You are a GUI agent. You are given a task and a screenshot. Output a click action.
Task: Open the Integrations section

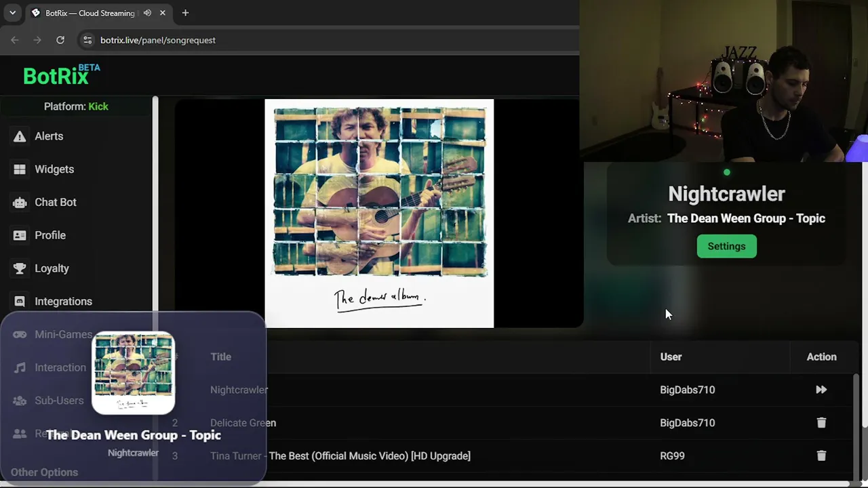coord(63,302)
